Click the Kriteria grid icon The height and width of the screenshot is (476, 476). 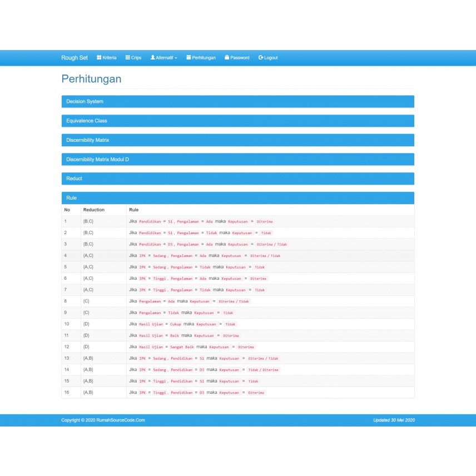(99, 57)
